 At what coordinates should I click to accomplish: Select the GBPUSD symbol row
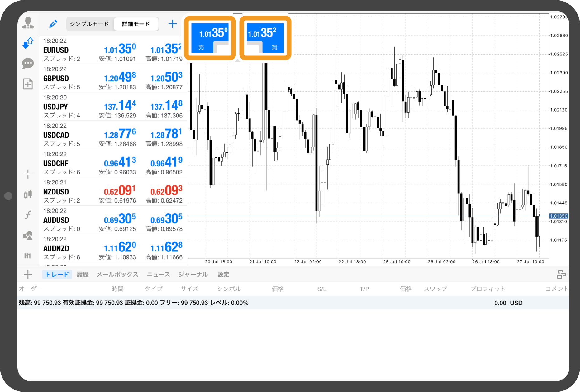click(x=114, y=78)
